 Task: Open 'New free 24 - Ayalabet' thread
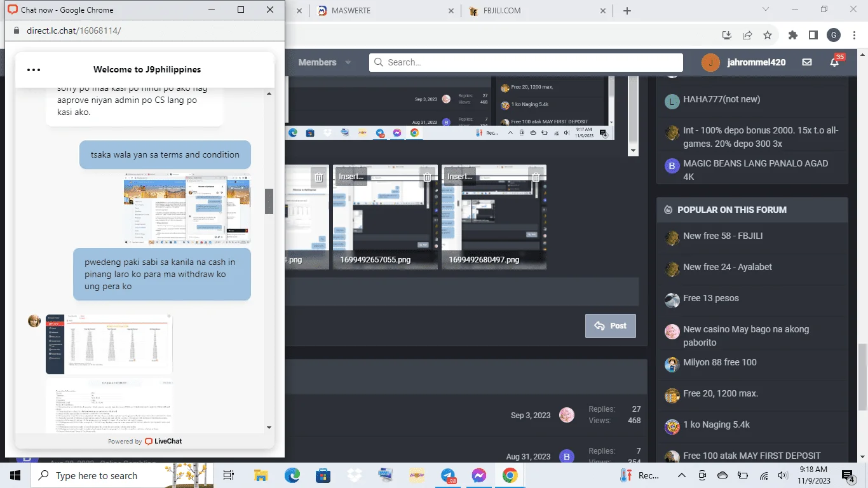click(x=728, y=267)
